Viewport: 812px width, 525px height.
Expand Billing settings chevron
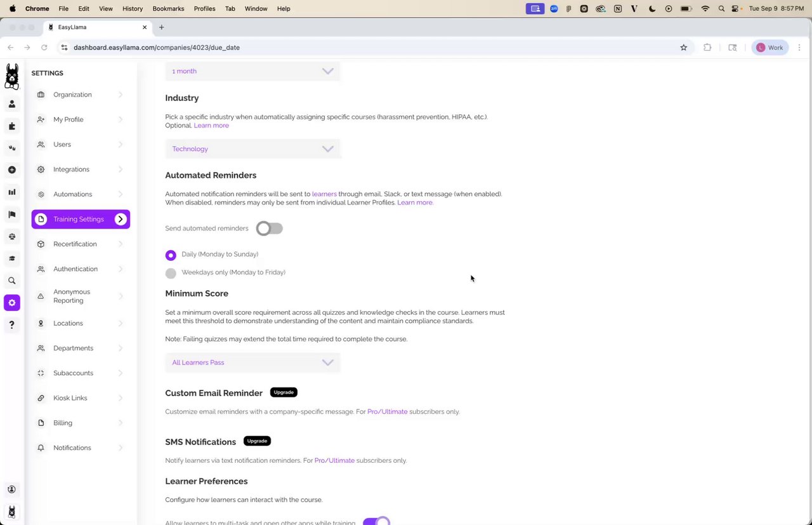click(x=121, y=423)
